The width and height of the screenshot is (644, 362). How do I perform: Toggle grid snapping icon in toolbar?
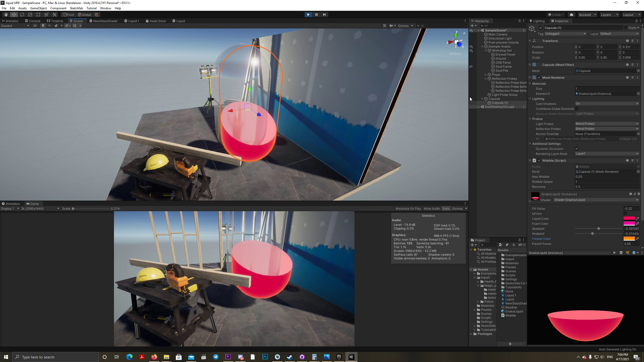click(x=97, y=15)
